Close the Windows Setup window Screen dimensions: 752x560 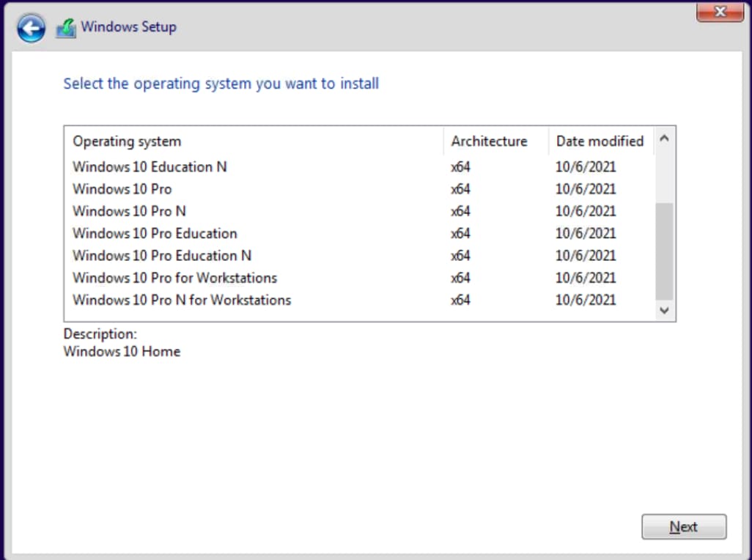(719, 12)
